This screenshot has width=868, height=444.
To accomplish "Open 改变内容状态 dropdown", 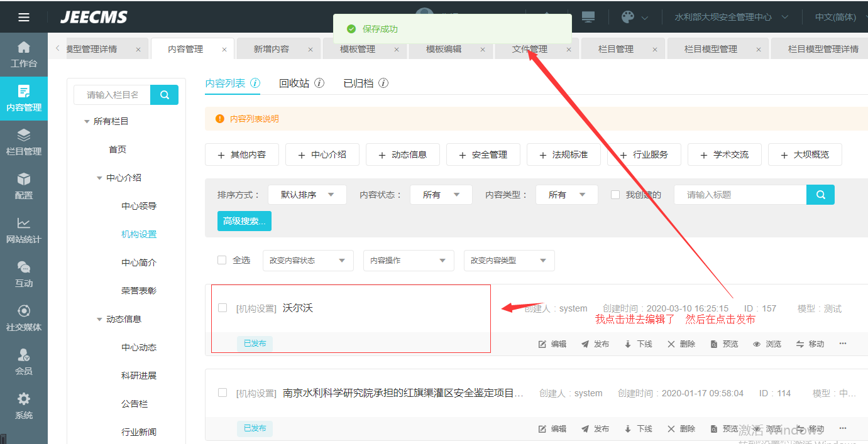I will pyautogui.click(x=308, y=261).
